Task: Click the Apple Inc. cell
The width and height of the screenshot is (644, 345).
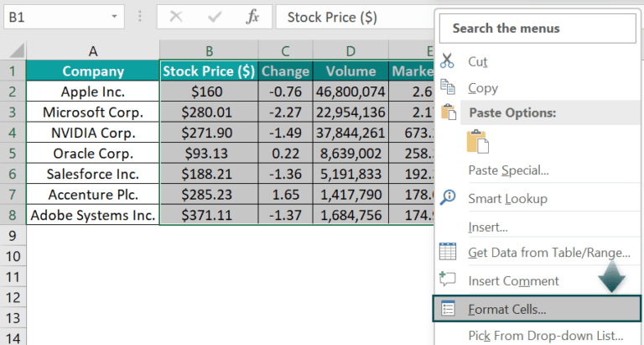Action: (x=93, y=91)
